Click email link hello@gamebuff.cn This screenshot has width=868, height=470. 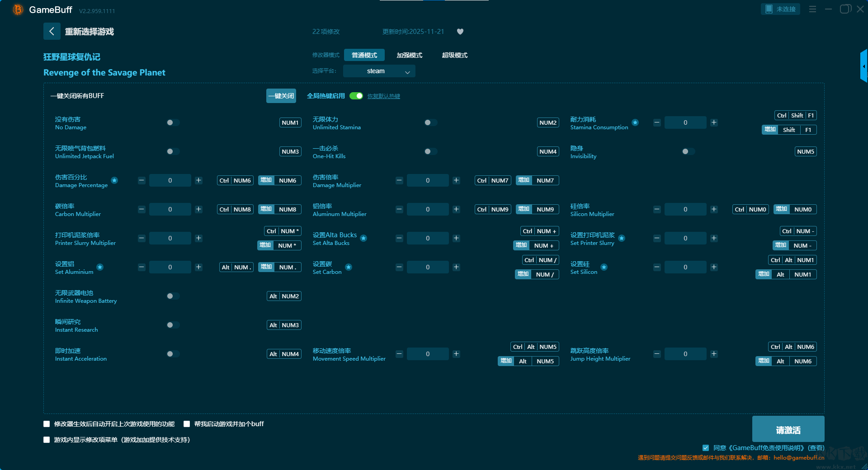coord(799,457)
